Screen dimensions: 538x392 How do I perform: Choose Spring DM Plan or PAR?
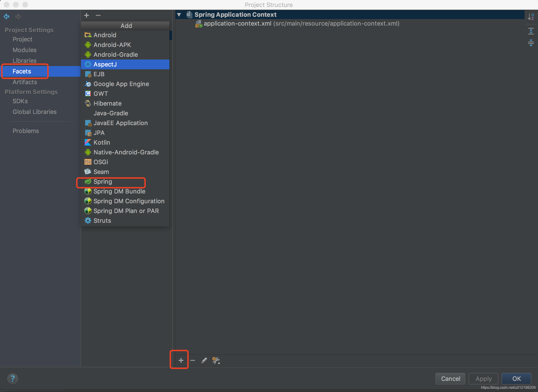tap(125, 211)
